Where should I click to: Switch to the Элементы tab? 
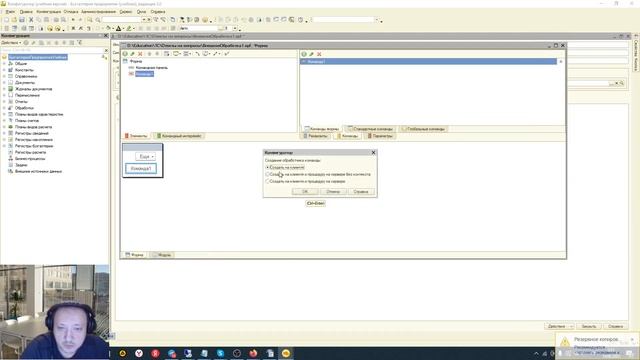(x=136, y=136)
